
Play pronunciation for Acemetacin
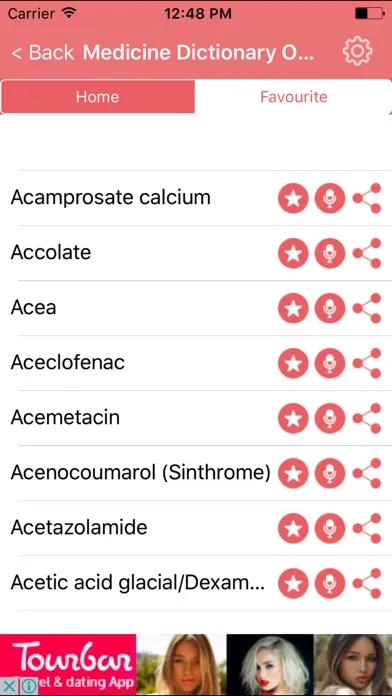[330, 418]
